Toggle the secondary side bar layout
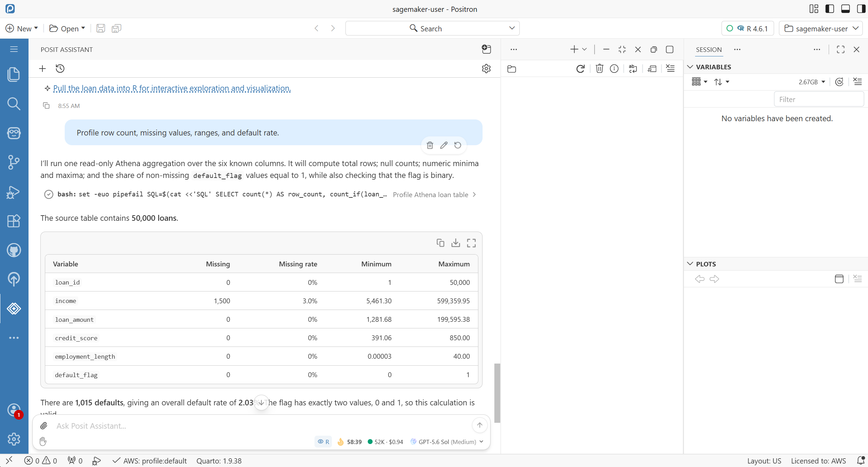The width and height of the screenshot is (868, 467). 861,9
